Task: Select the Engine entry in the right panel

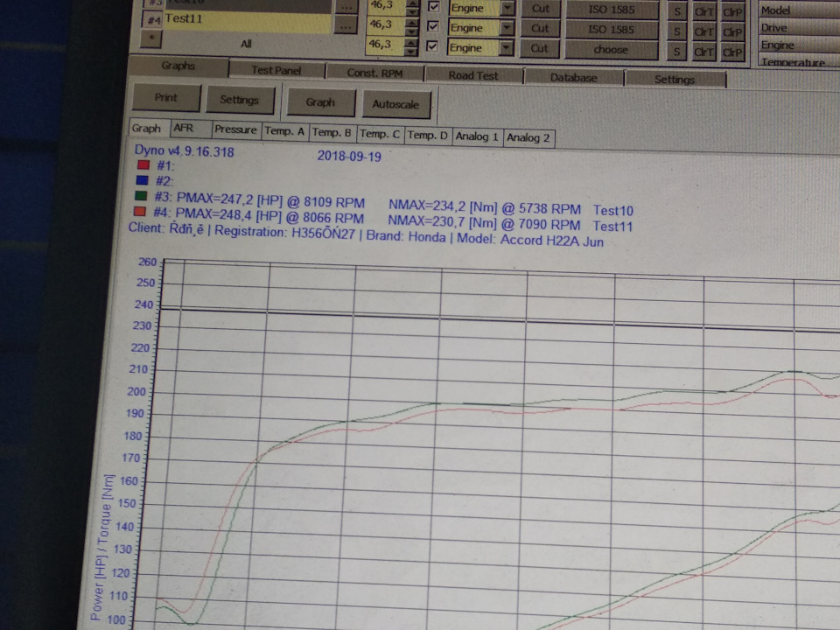Action: [799, 45]
